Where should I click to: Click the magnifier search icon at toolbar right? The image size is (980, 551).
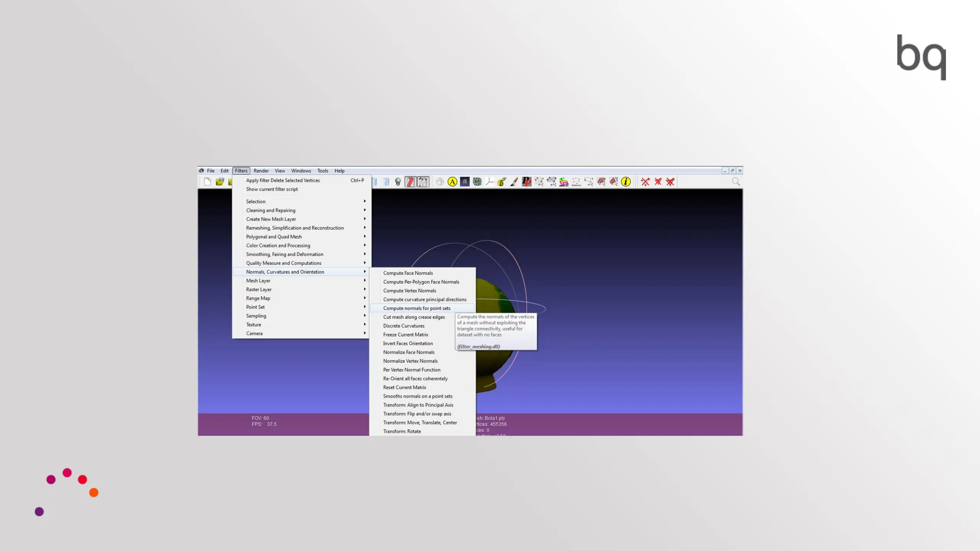click(736, 182)
